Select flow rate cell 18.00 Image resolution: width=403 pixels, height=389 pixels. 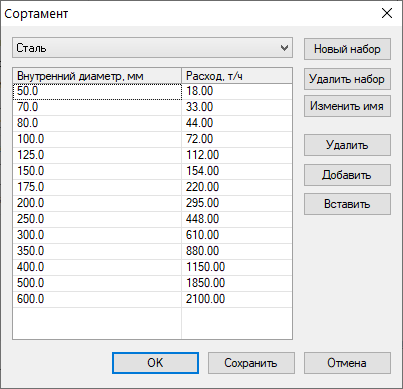237,91
